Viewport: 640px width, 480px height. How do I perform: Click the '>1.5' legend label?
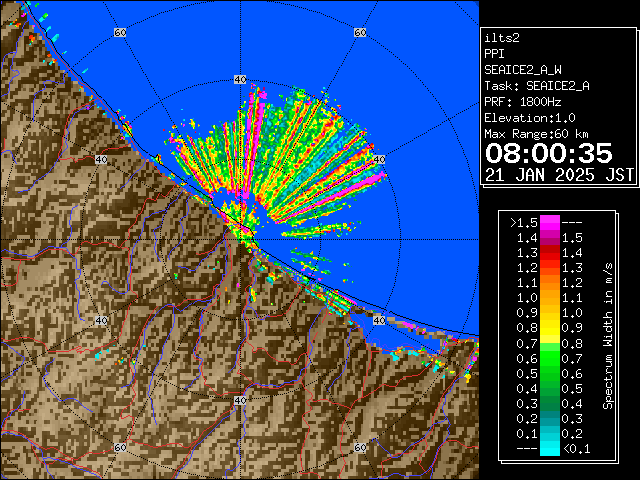click(523, 223)
